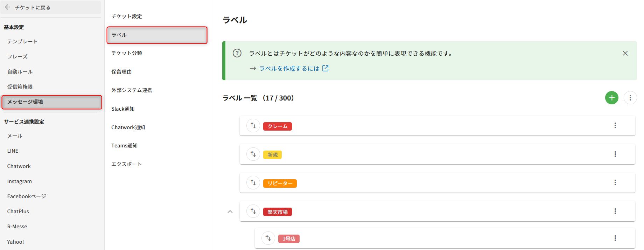This screenshot has height=250, width=644.
Task: Click the red クレーム label tag
Action: coord(277,126)
